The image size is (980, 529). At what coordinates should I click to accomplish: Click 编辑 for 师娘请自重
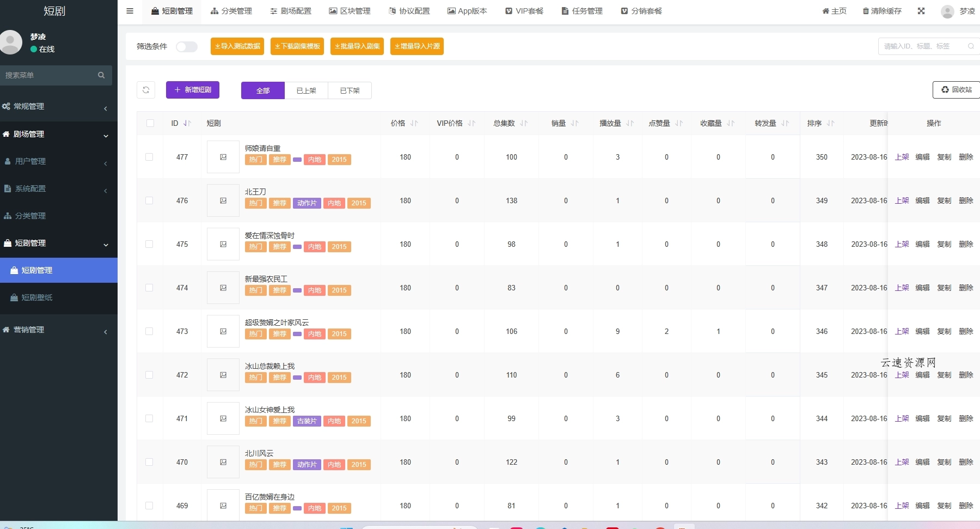coord(923,157)
